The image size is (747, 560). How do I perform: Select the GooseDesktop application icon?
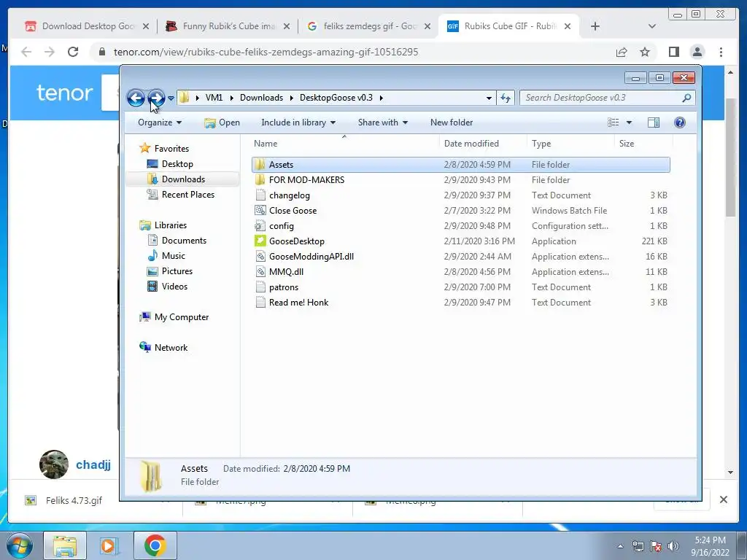tap(260, 241)
